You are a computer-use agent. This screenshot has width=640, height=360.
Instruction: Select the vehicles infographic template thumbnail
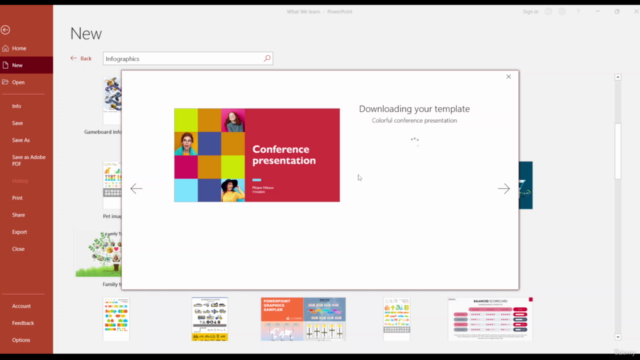pos(210,319)
